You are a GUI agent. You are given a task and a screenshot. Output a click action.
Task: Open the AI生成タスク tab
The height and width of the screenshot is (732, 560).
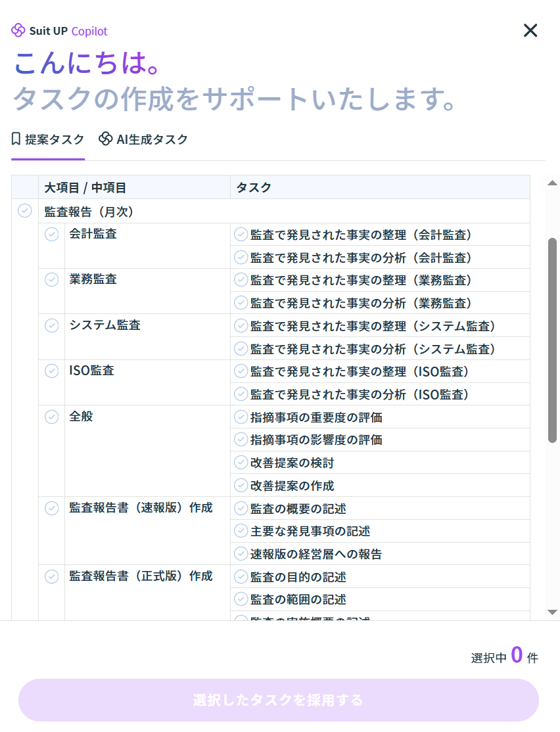click(x=143, y=139)
